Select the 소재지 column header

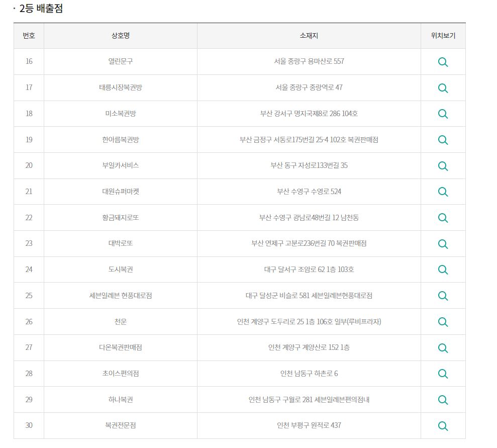coord(309,36)
